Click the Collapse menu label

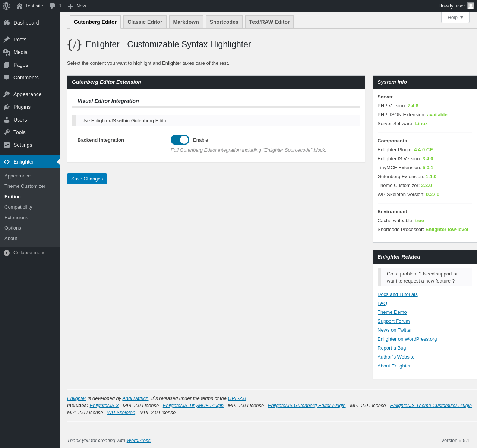[x=29, y=253]
